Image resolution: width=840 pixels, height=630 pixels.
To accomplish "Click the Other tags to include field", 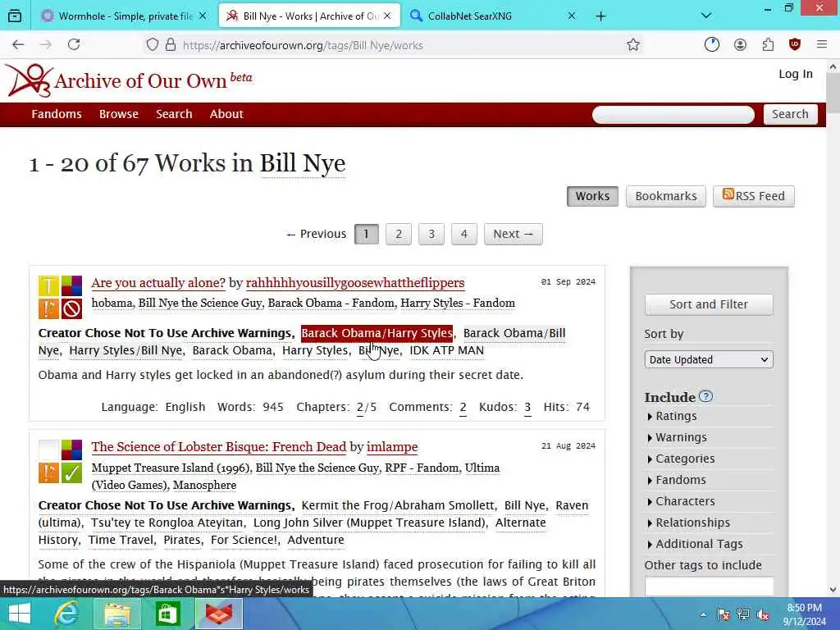I will 710,587.
